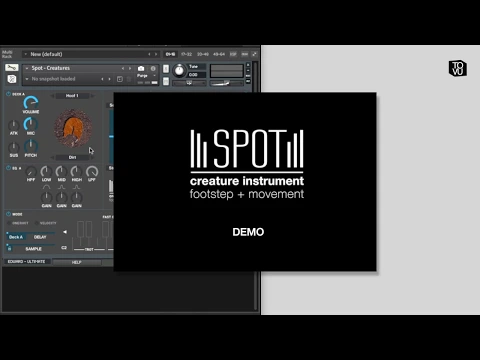Image resolution: width=480 pixels, height=360 pixels.
Task: Click the rack's vertical scrollbar
Action: tap(256, 187)
